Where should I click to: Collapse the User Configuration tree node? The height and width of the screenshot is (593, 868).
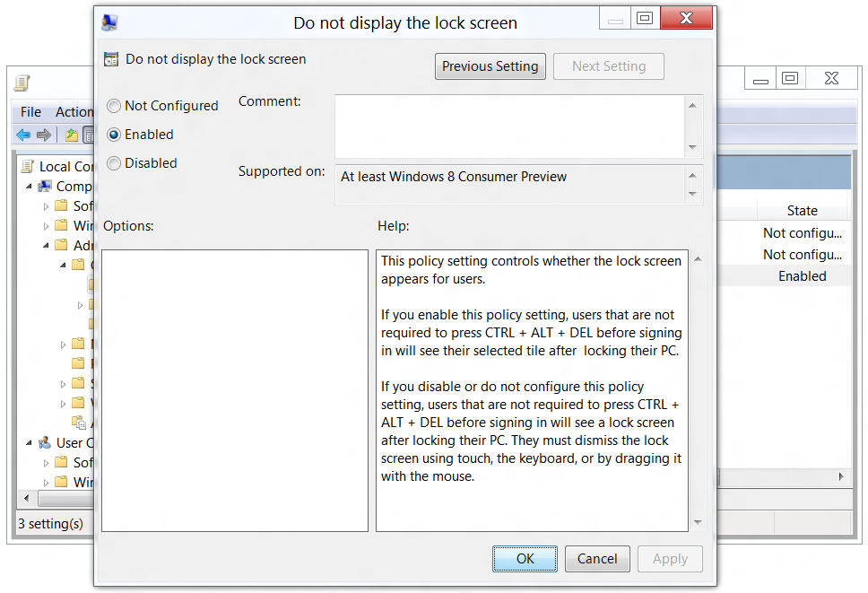point(30,443)
